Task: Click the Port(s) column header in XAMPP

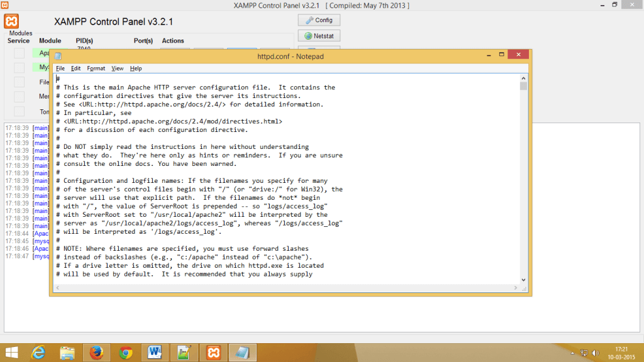Action: 143,41
